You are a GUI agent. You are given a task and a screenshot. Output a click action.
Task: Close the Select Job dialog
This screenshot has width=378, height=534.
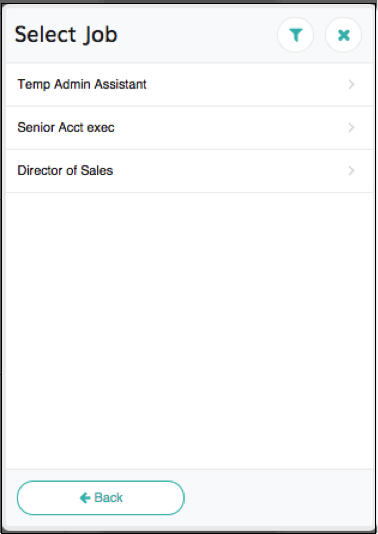pyautogui.click(x=343, y=35)
